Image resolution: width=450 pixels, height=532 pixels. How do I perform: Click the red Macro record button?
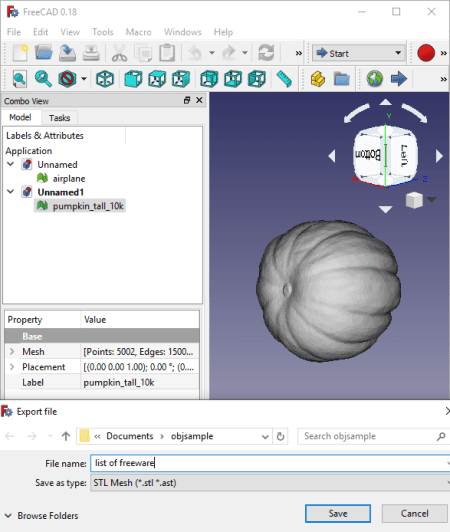pos(426,53)
